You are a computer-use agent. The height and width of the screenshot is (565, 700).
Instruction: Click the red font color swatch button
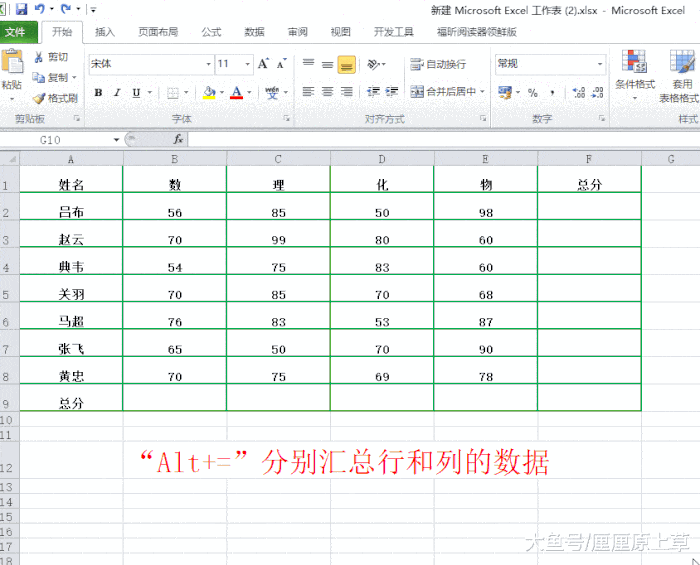click(237, 93)
